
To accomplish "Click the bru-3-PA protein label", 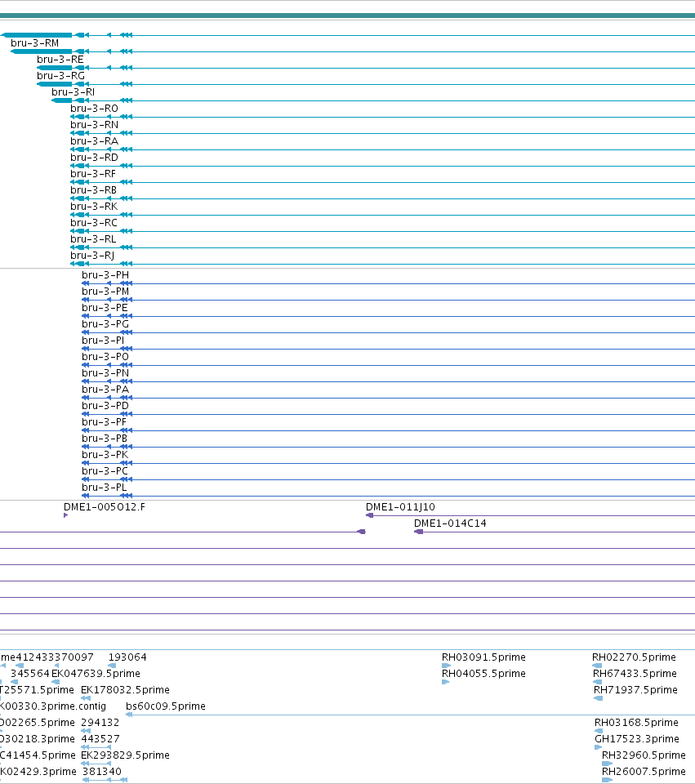I will pos(105,390).
